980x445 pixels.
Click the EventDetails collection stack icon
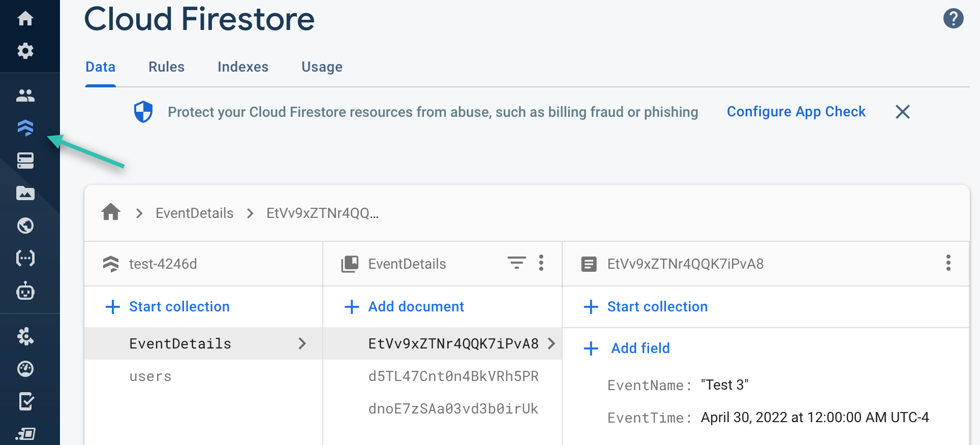[x=350, y=264]
